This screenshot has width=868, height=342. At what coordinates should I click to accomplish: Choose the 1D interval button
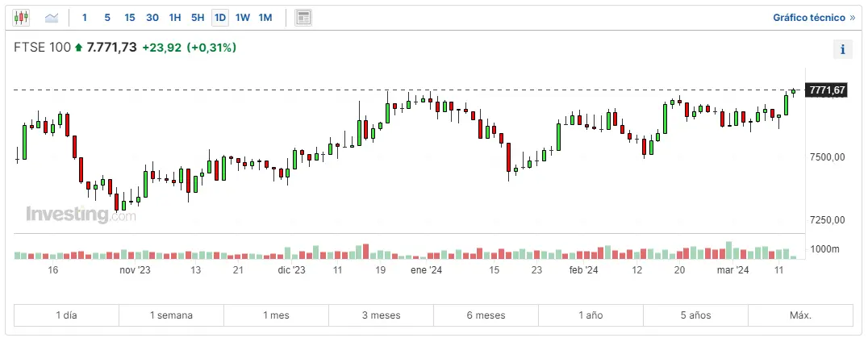(x=219, y=17)
